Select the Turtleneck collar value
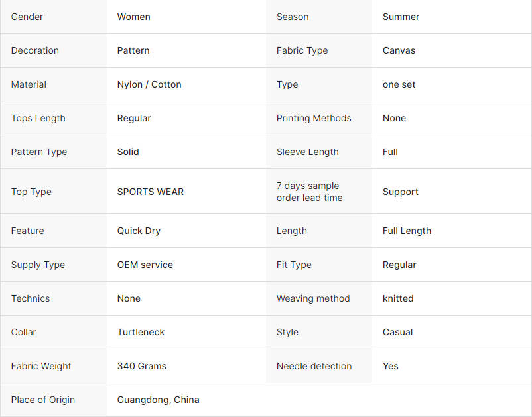The height and width of the screenshot is (417, 532). pos(140,332)
